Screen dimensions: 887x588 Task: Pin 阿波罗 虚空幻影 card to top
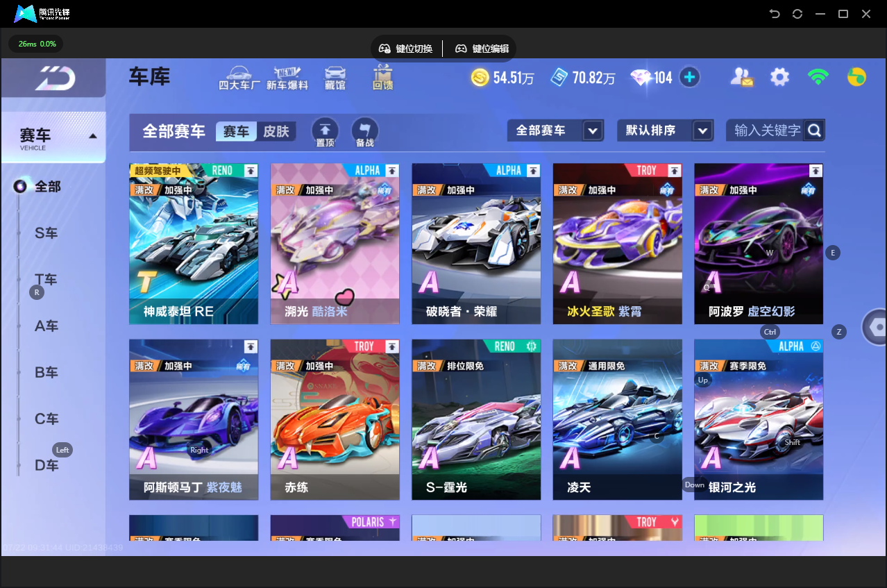816,170
